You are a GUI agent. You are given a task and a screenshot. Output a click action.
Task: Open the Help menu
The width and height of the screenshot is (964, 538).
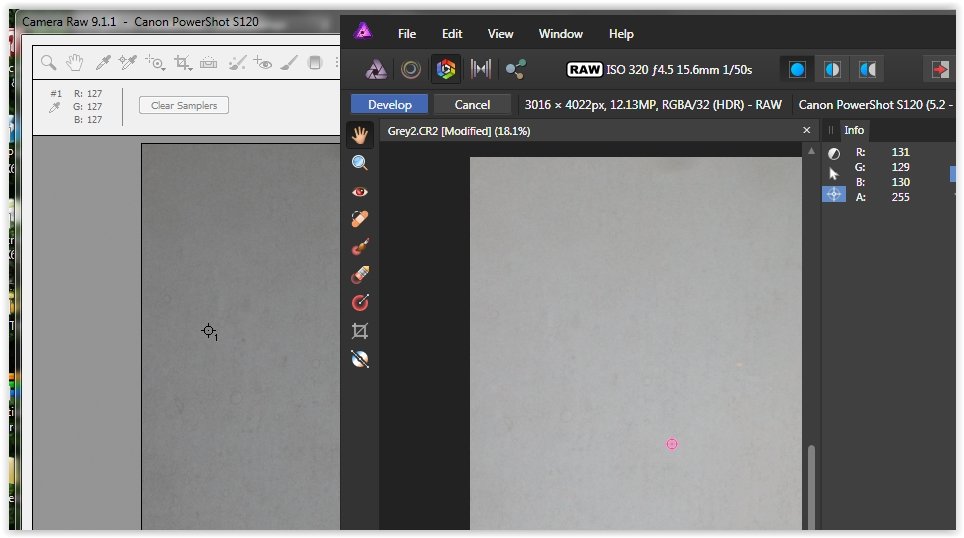coord(621,34)
